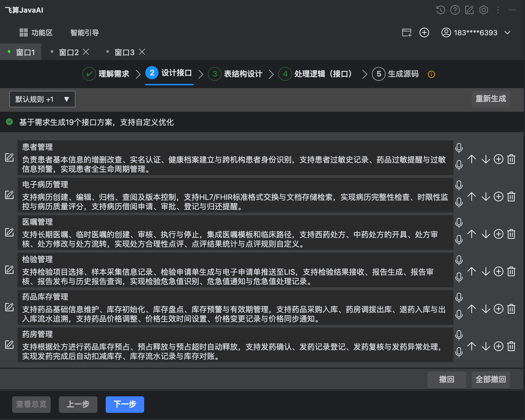Edit the 医嘱管理 entry

[9, 233]
